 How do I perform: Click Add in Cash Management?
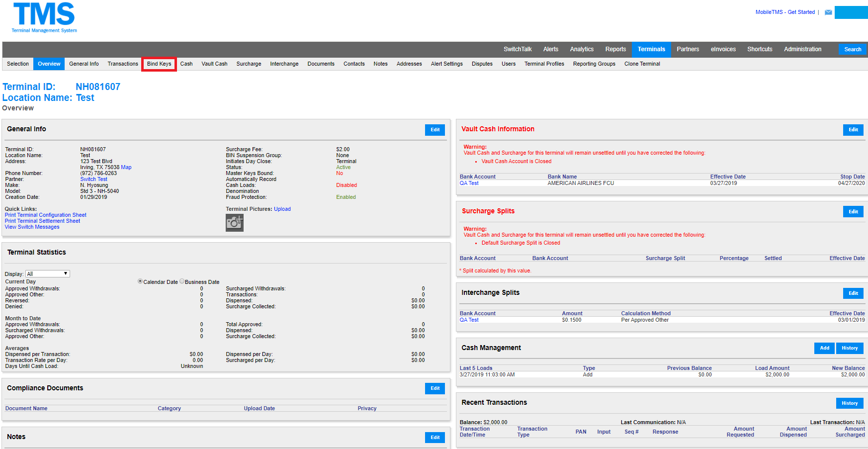click(824, 348)
